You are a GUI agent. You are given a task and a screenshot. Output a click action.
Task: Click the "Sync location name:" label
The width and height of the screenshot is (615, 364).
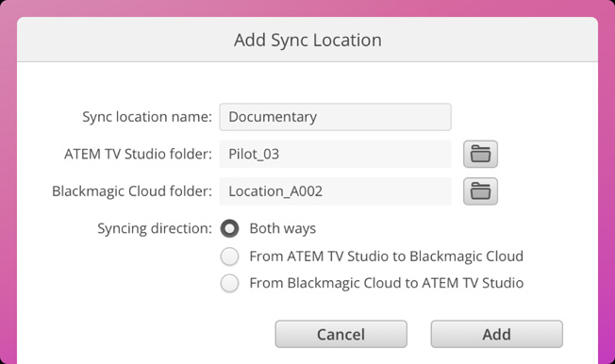147,117
